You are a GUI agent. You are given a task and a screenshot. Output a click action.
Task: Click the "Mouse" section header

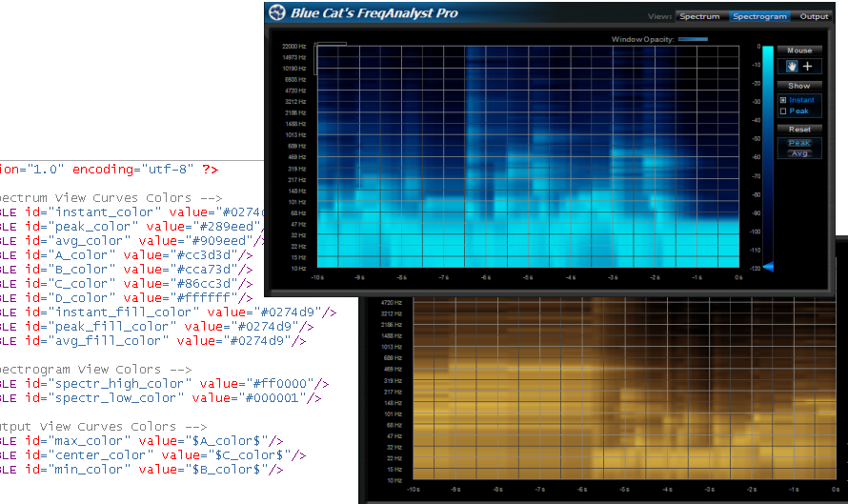coord(799,50)
